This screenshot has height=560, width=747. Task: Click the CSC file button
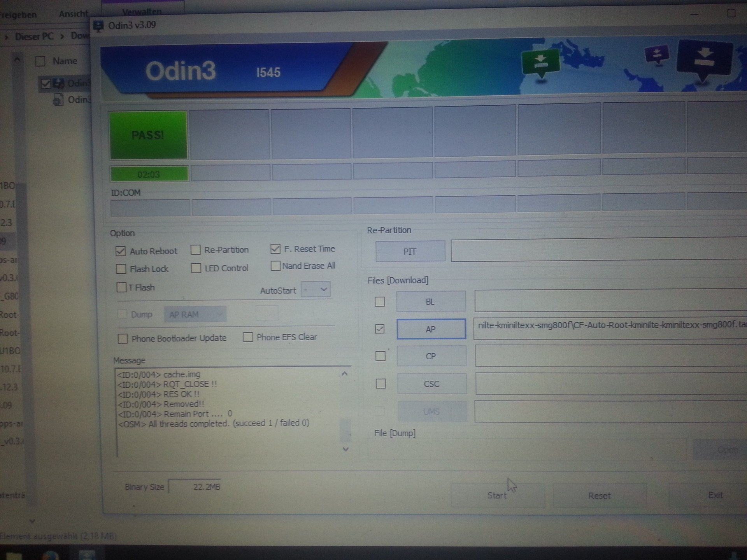432,384
